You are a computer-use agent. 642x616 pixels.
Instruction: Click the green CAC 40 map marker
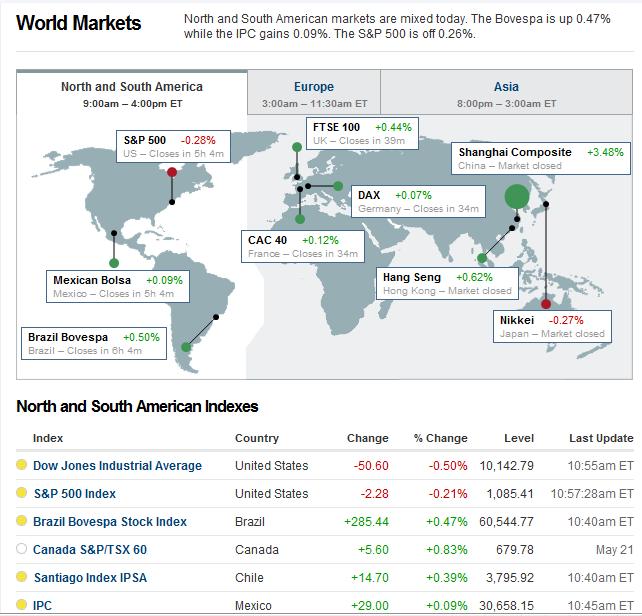300,219
